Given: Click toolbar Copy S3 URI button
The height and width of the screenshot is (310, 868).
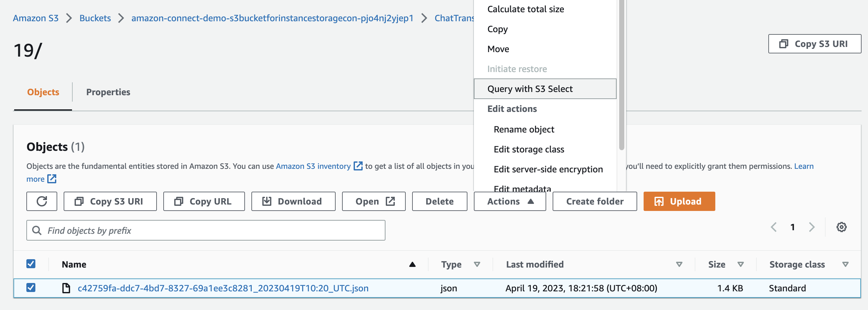Looking at the screenshot, I should click(110, 201).
